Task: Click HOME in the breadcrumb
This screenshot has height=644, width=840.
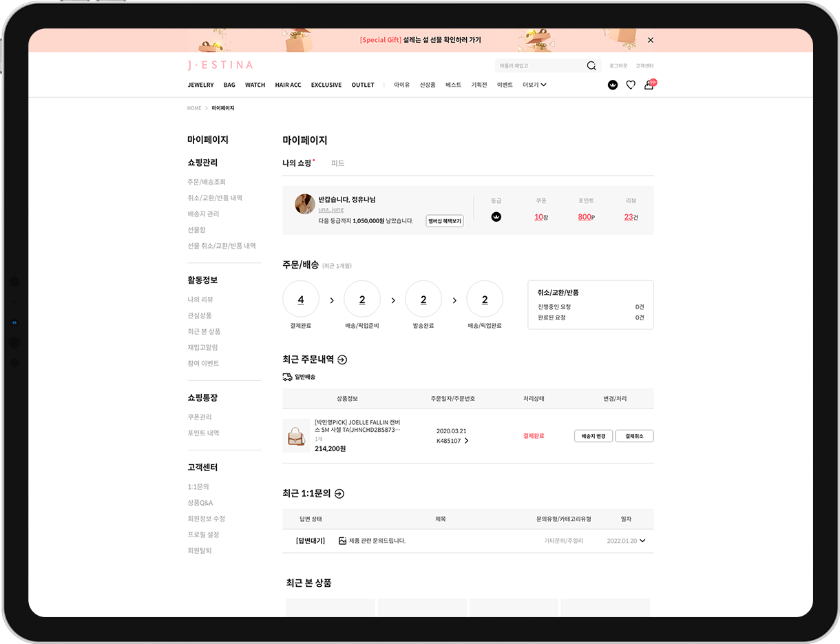Action: pyautogui.click(x=194, y=108)
